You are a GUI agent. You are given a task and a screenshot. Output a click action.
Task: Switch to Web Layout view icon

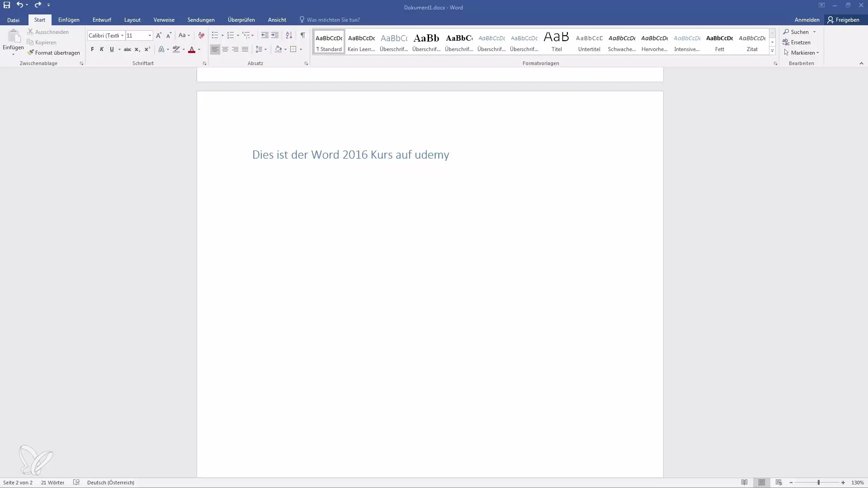click(778, 483)
